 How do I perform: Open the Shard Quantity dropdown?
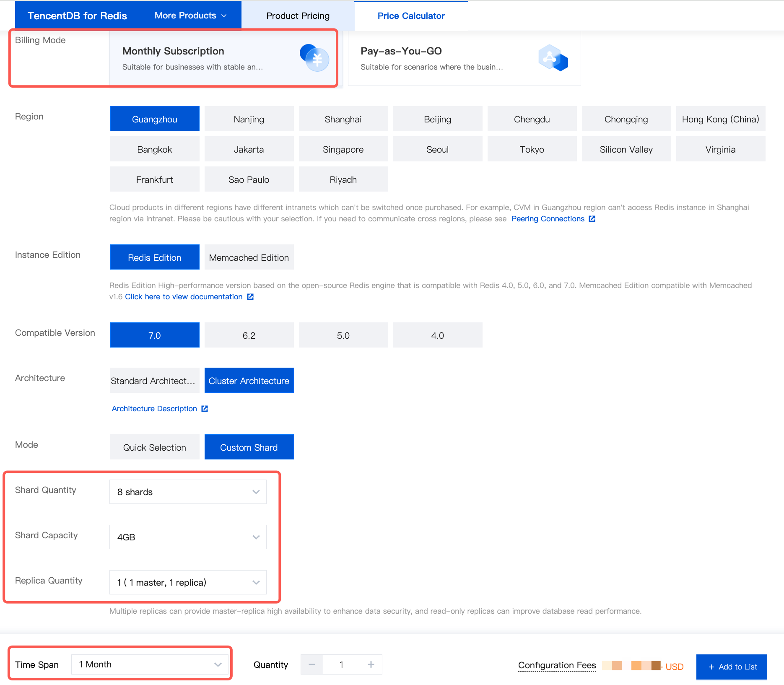188,492
